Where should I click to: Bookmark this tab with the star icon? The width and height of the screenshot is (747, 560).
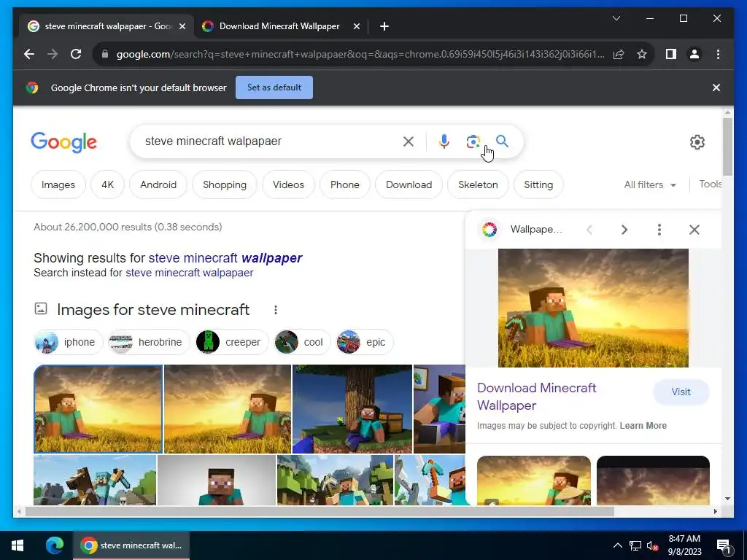(642, 54)
